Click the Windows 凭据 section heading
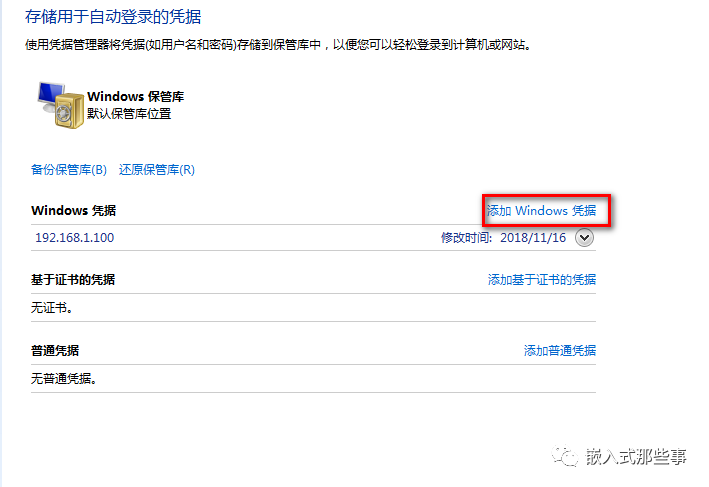 [74, 210]
